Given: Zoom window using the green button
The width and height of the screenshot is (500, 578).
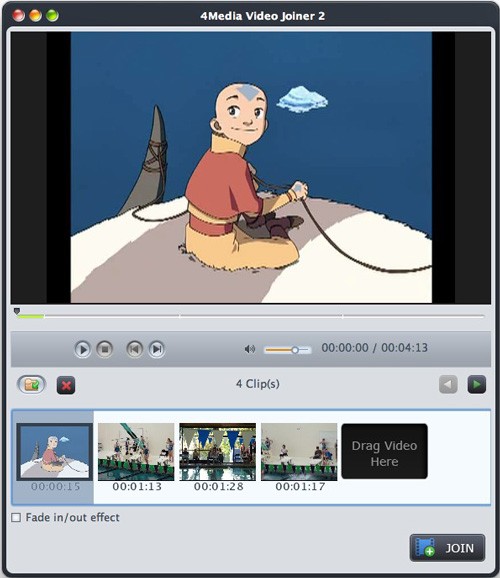Looking at the screenshot, I should (x=52, y=15).
